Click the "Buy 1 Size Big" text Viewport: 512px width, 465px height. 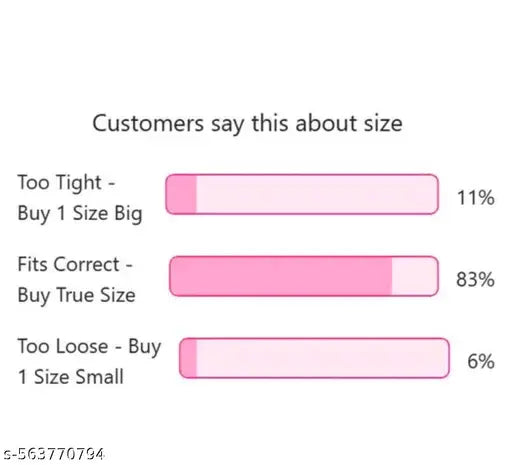80,213
